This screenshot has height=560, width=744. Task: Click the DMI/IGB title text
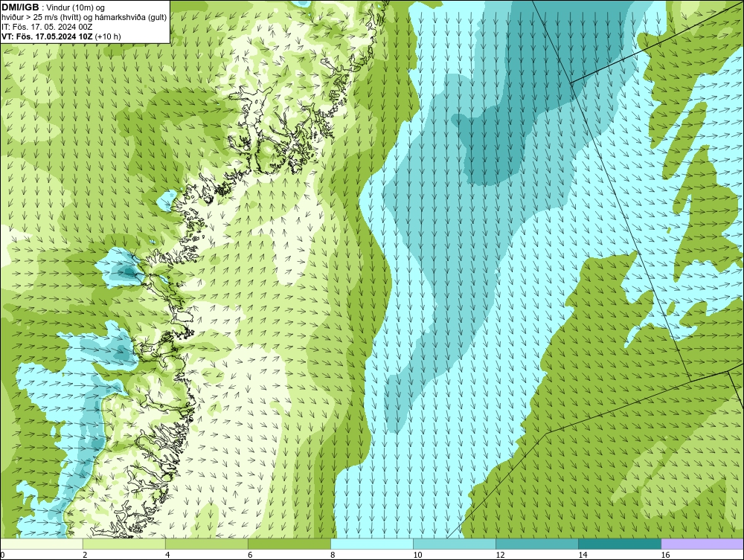(20, 7)
